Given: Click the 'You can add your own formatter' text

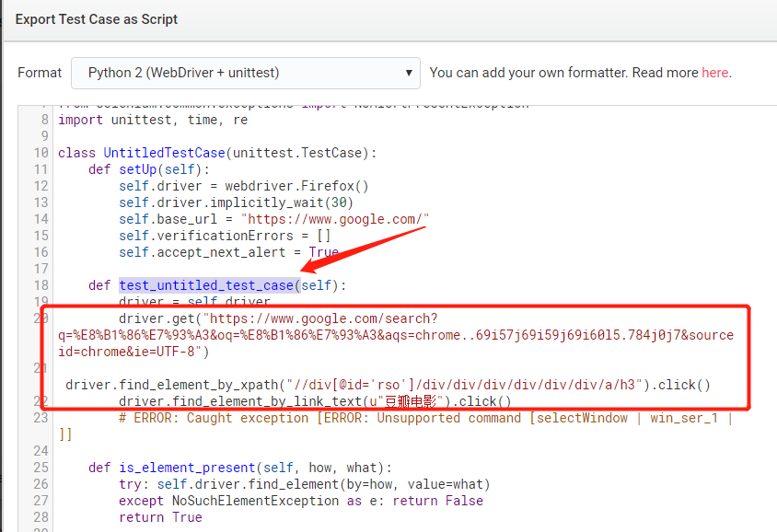Looking at the screenshot, I should pyautogui.click(x=529, y=73).
